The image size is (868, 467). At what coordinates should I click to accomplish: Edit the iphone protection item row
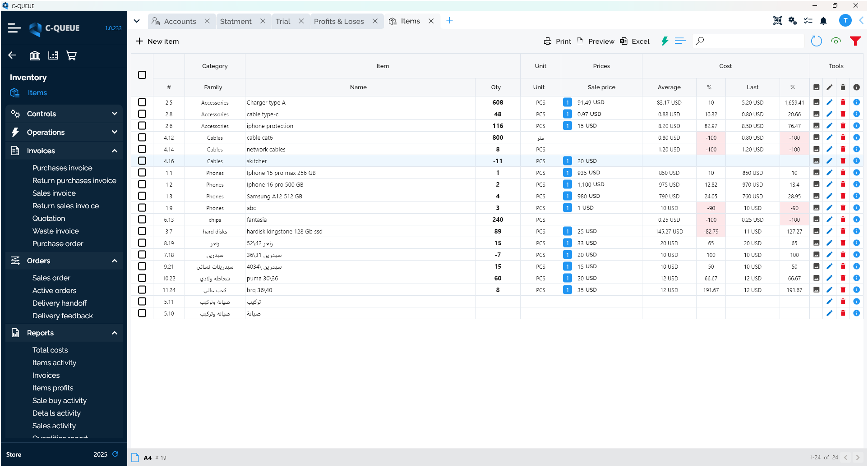[x=829, y=126]
